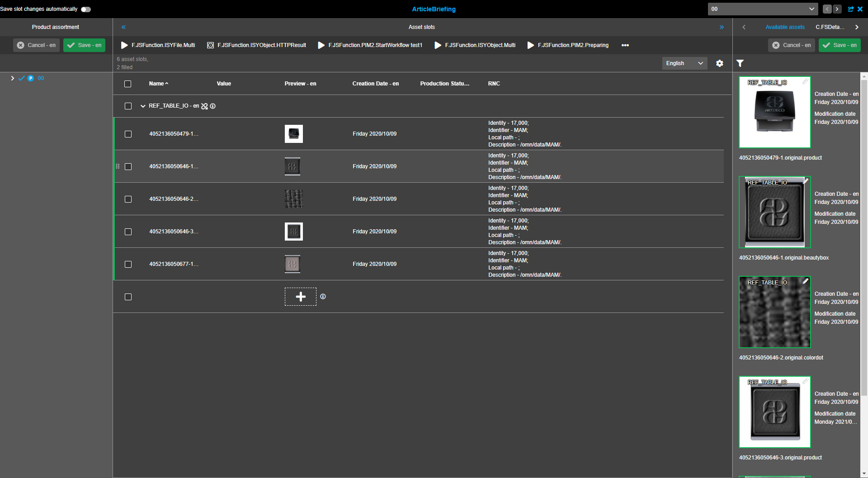The height and width of the screenshot is (478, 868).
Task: Open the settings gear beside the language selector
Action: click(x=720, y=63)
